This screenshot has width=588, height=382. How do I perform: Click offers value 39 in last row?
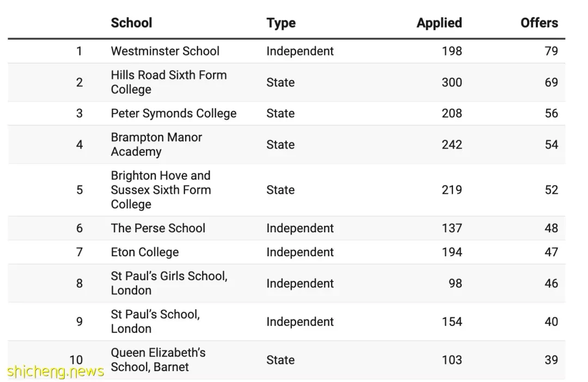pyautogui.click(x=551, y=360)
